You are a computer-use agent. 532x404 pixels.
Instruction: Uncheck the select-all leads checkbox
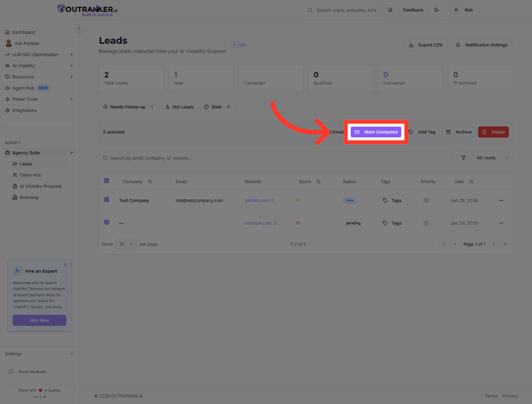click(107, 181)
